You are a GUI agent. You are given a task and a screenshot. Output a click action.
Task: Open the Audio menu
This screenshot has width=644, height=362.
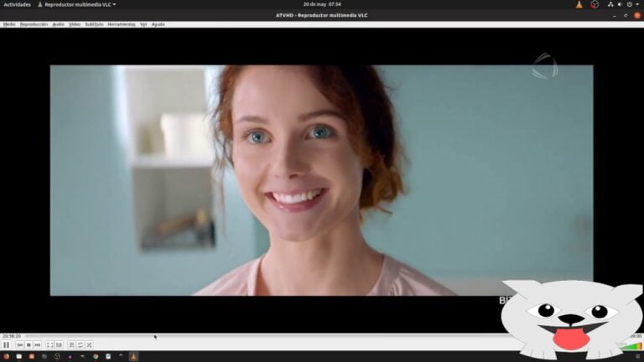click(x=58, y=24)
